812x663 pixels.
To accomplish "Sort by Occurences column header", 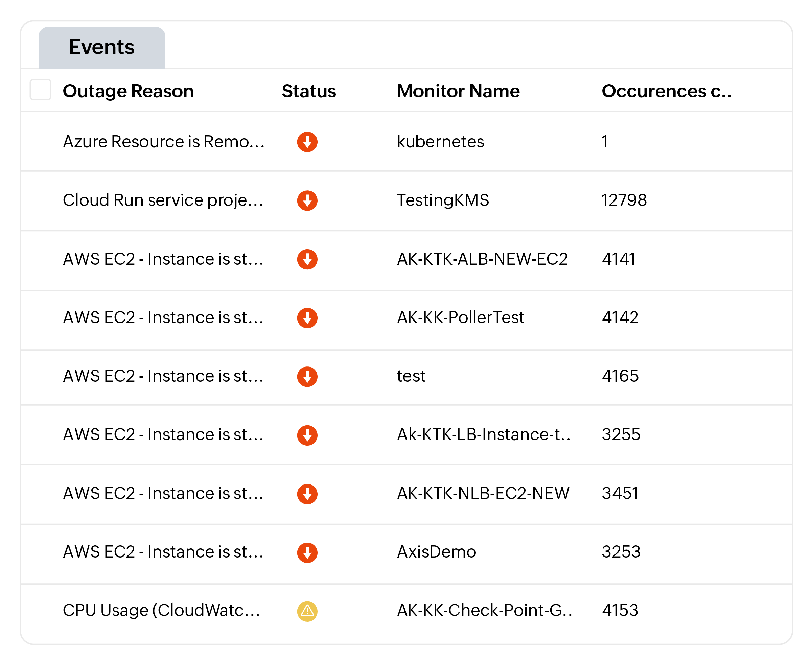I will tap(667, 91).
